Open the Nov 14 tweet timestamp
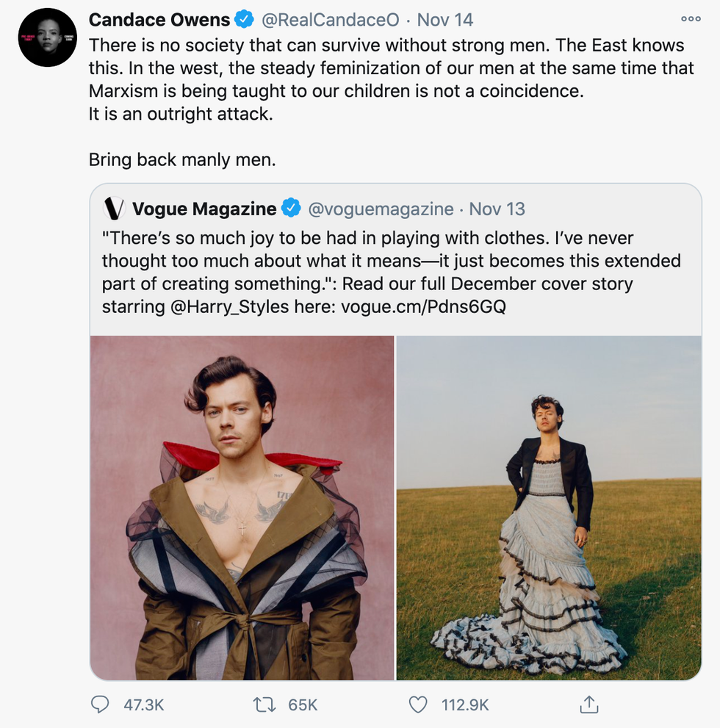This screenshot has width=720, height=728. click(x=444, y=20)
